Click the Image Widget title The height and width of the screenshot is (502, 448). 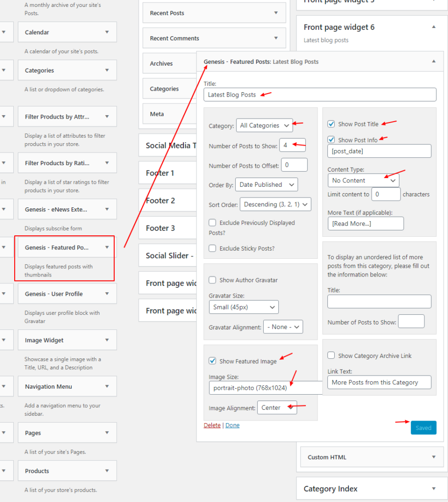tap(44, 340)
